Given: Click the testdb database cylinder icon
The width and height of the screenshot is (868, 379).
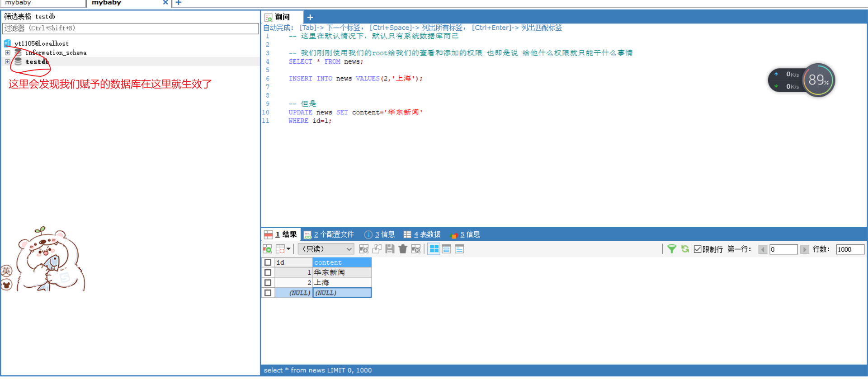Looking at the screenshot, I should coord(18,62).
